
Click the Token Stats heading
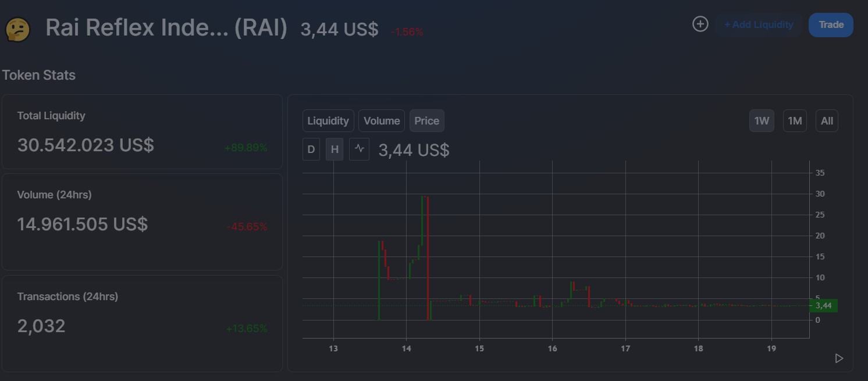(39, 75)
